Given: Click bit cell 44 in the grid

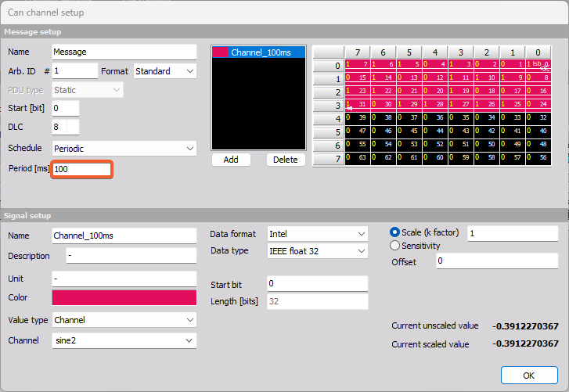Looking at the screenshot, I should 435,131.
